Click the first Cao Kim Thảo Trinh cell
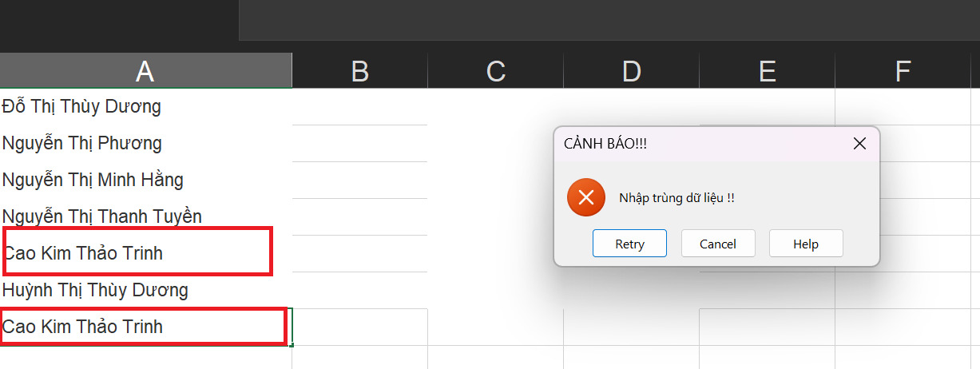This screenshot has height=369, width=980. pyautogui.click(x=83, y=253)
